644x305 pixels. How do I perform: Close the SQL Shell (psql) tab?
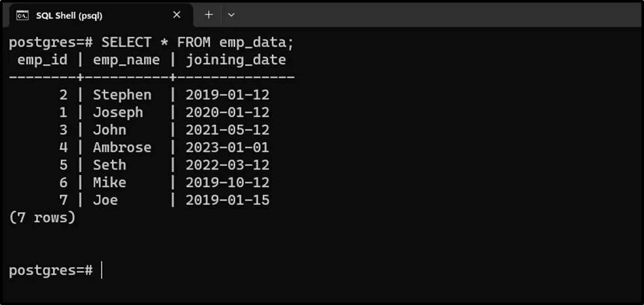tap(177, 14)
